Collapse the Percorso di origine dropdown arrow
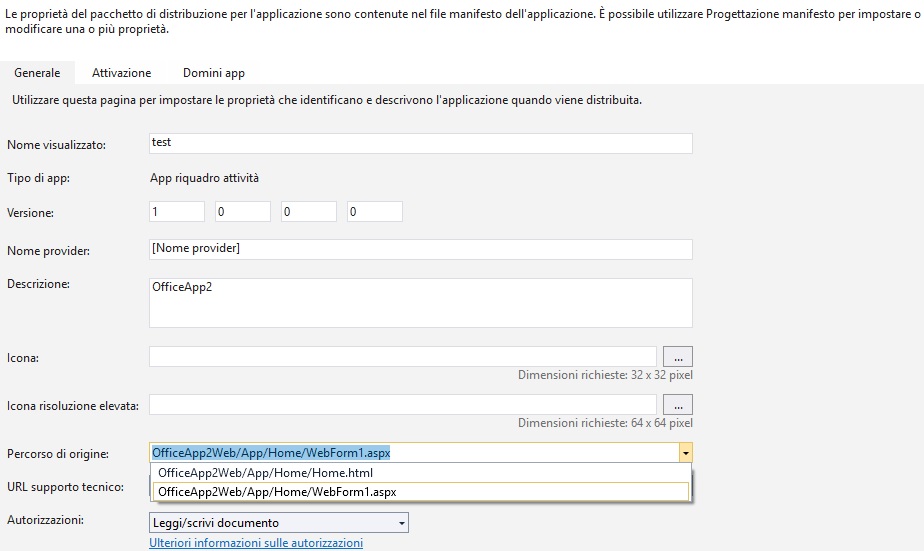The height and width of the screenshot is (551, 924). click(x=685, y=453)
